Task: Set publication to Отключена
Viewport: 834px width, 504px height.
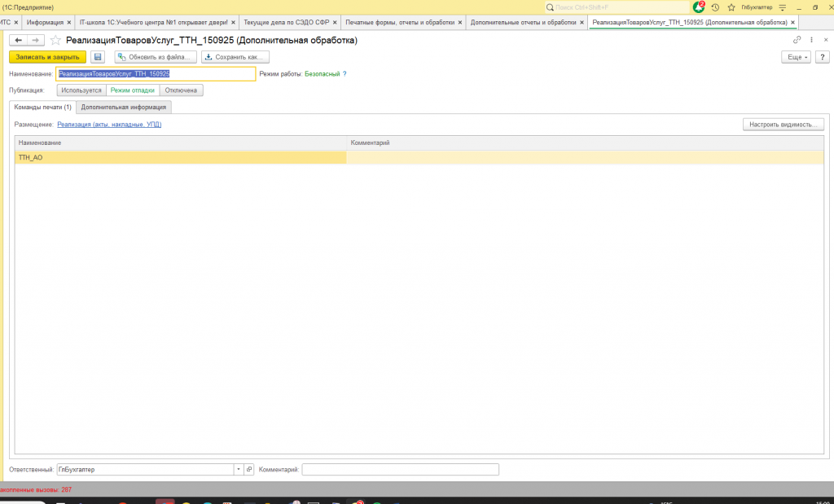Action: point(181,90)
